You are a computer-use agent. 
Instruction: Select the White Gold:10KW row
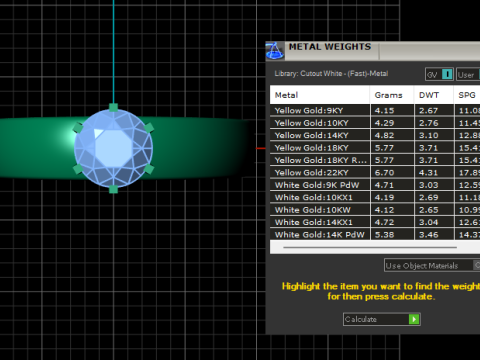tap(375, 210)
